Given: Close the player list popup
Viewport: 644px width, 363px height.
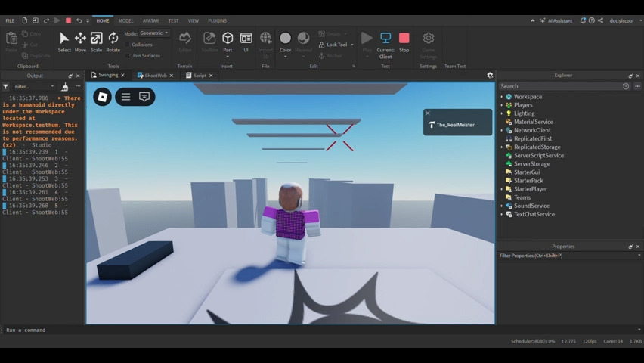Looking at the screenshot, I should (x=428, y=113).
